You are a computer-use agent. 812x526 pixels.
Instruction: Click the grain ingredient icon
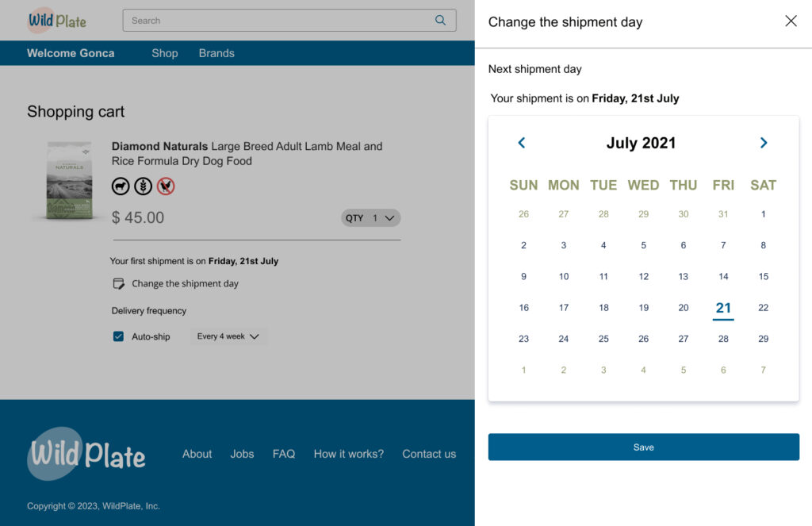coord(143,186)
